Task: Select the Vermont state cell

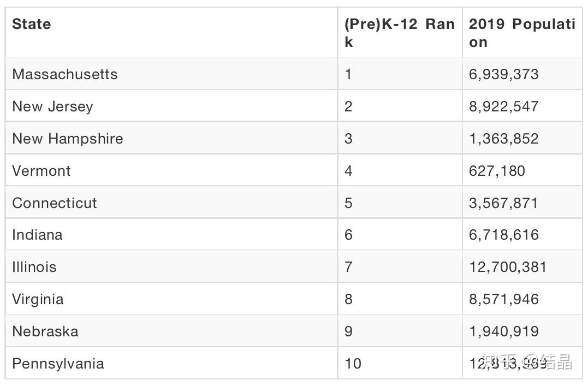Action: [41, 171]
